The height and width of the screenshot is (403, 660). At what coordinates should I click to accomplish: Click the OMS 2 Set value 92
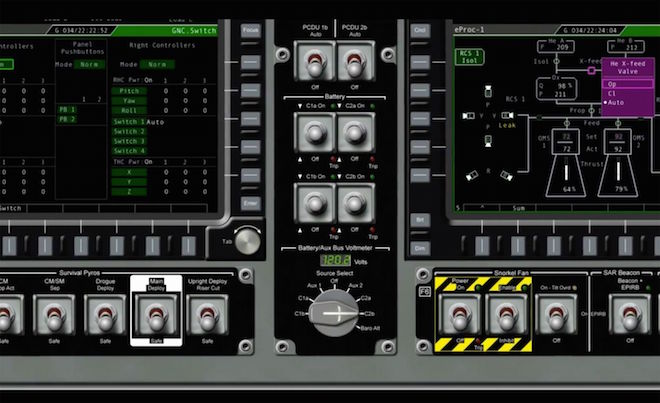click(x=618, y=136)
